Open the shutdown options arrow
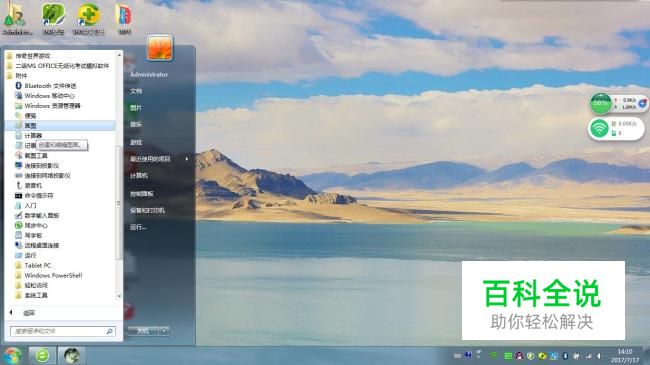The image size is (650, 365). [x=165, y=331]
